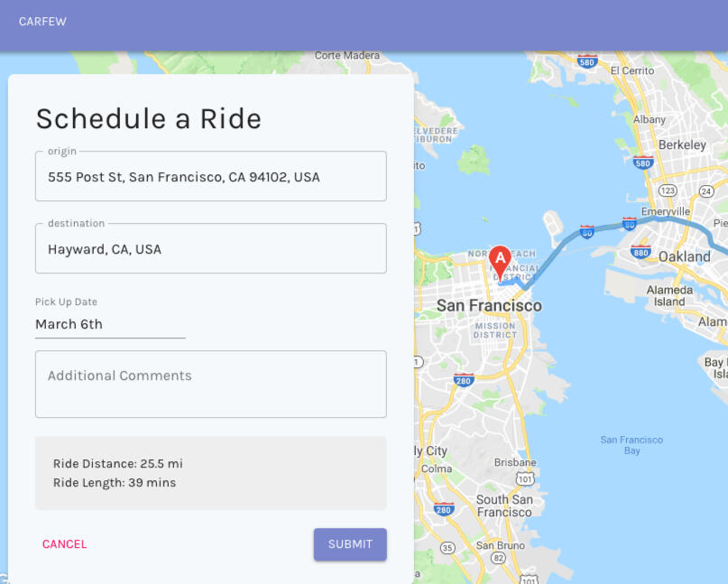Click the I-880 shield near Oakland
728x584 pixels.
641,253
